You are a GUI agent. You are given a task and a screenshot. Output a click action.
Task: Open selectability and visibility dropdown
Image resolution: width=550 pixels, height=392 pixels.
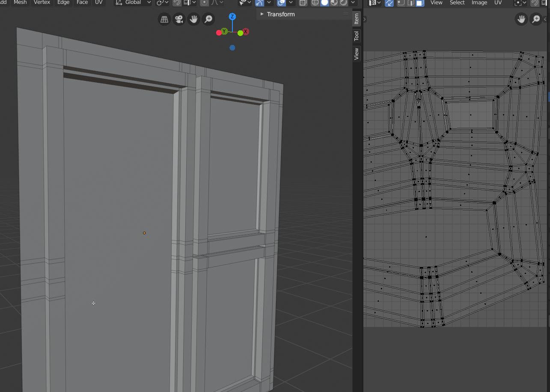[x=245, y=3]
